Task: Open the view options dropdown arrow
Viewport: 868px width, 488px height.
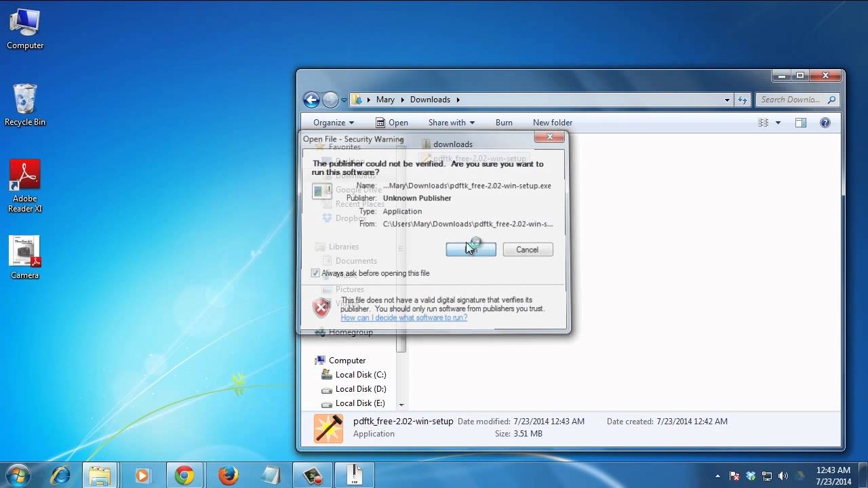Action: point(778,123)
